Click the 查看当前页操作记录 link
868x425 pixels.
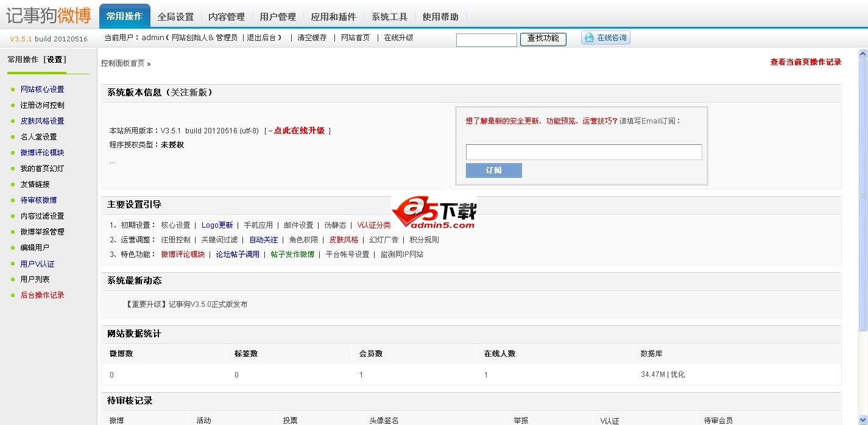tap(804, 61)
